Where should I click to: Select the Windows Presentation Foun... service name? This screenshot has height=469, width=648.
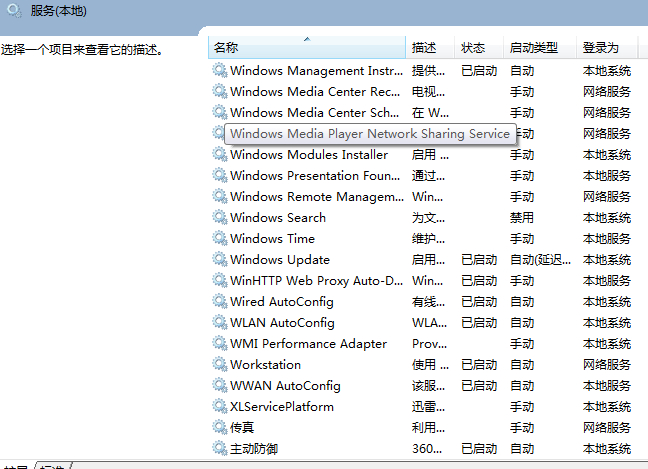tap(315, 176)
